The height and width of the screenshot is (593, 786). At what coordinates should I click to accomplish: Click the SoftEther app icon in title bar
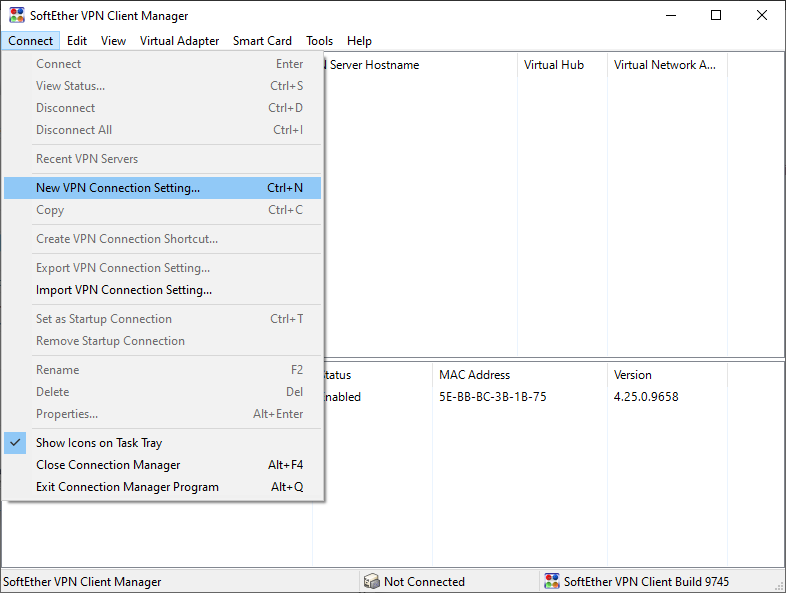pyautogui.click(x=17, y=15)
